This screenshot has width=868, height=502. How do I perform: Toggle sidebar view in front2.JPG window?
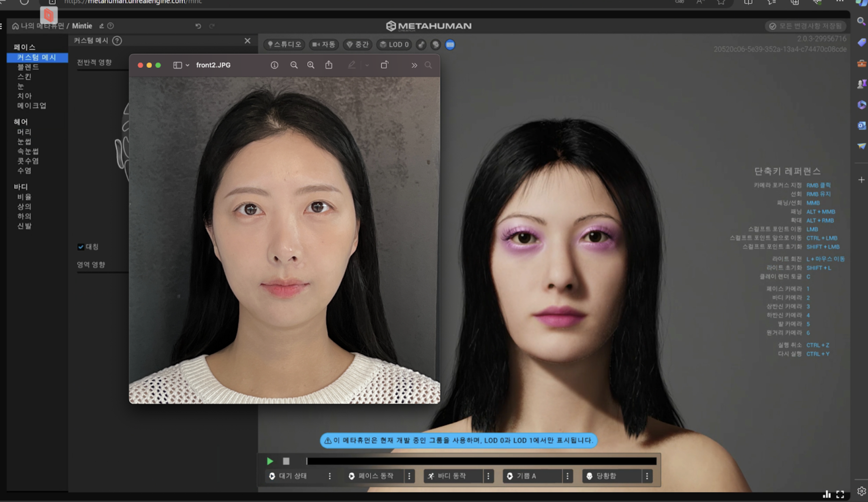(x=177, y=65)
